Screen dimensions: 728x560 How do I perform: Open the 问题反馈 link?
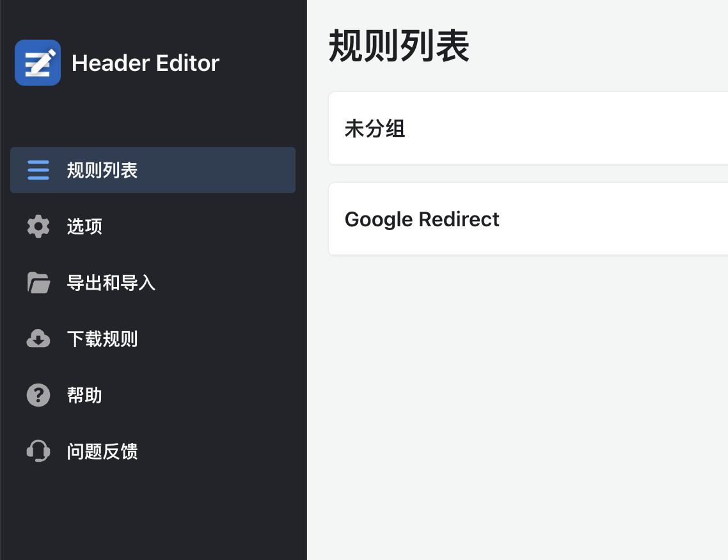coord(153,451)
